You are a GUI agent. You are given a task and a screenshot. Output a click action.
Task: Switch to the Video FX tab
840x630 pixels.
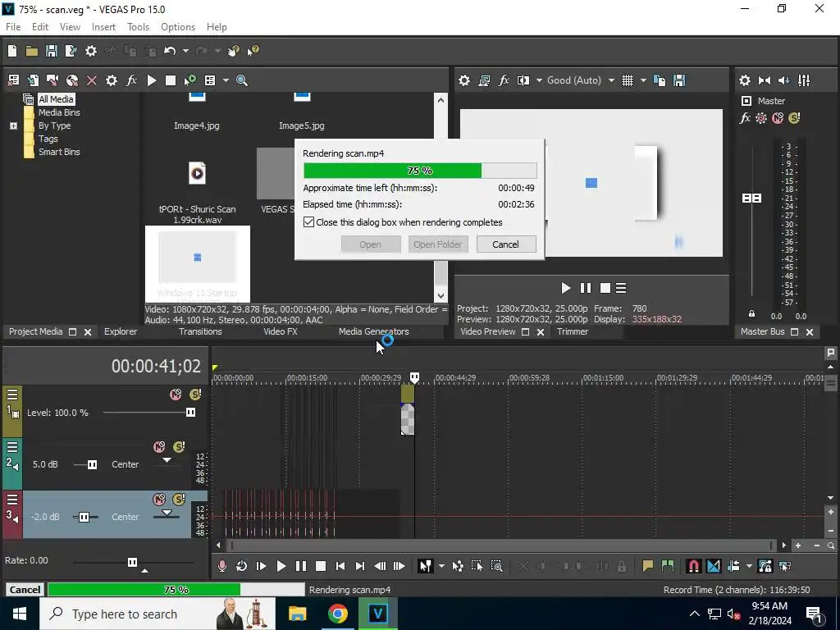tap(281, 331)
